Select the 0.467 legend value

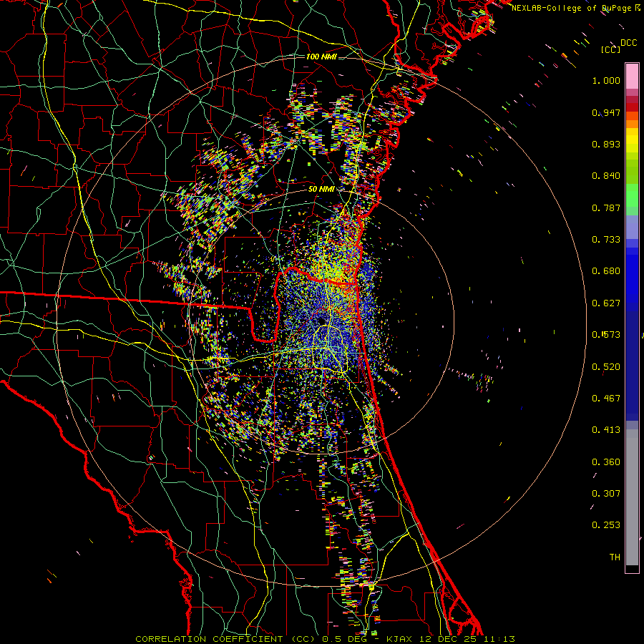[606, 399]
